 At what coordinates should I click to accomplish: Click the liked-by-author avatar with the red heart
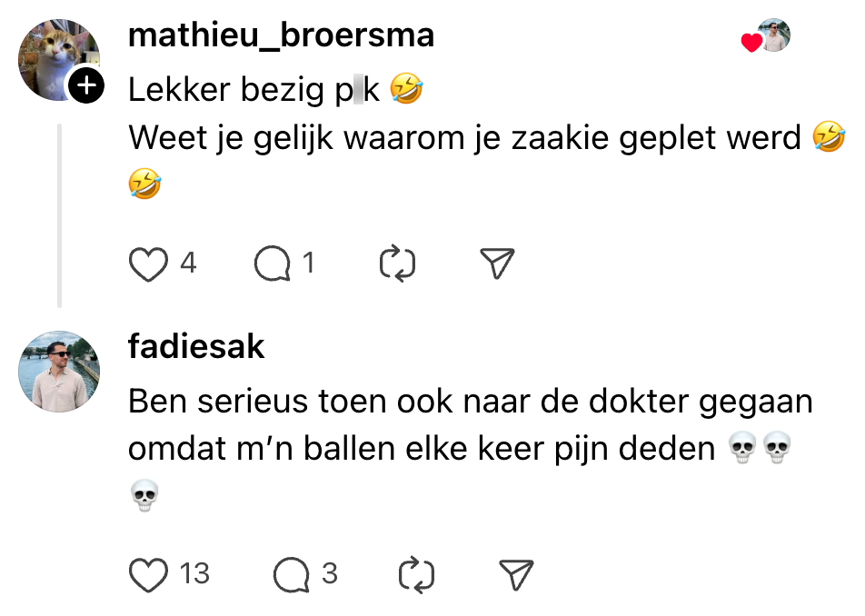[773, 36]
